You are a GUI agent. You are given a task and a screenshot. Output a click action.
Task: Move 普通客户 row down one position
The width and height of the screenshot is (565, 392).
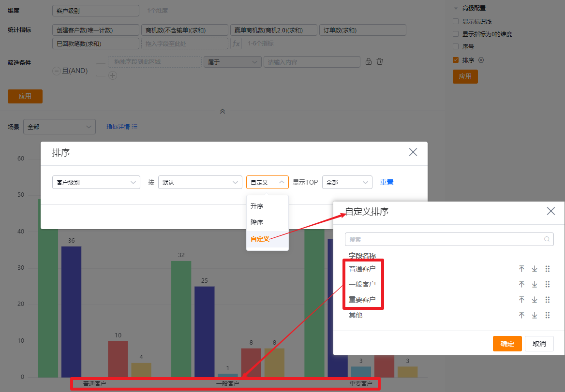[x=535, y=269]
